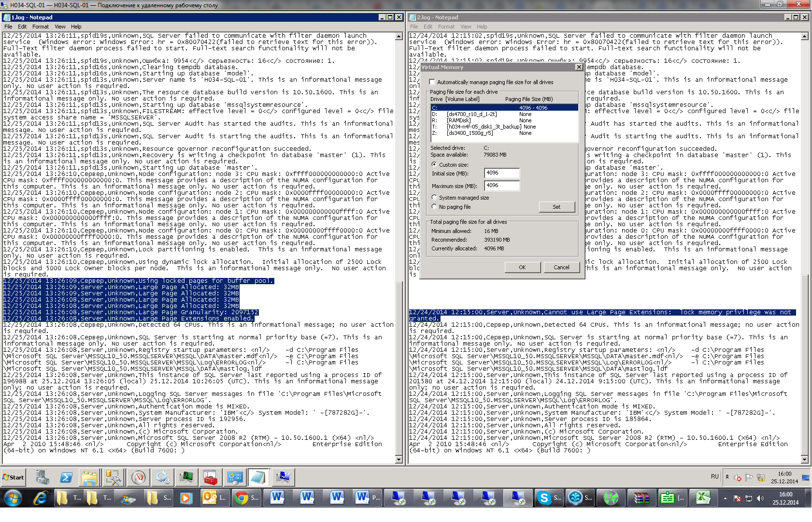Open the Resource Monitor icon on remote taskbar

click(x=186, y=478)
